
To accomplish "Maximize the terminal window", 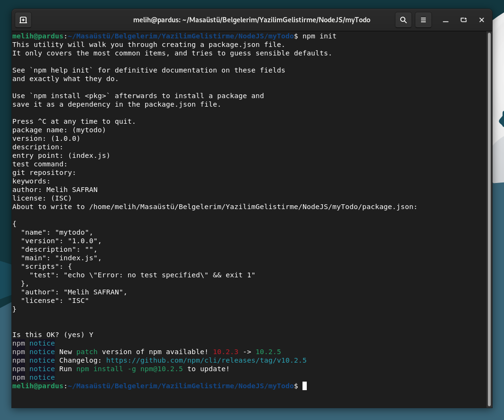I will click(464, 20).
